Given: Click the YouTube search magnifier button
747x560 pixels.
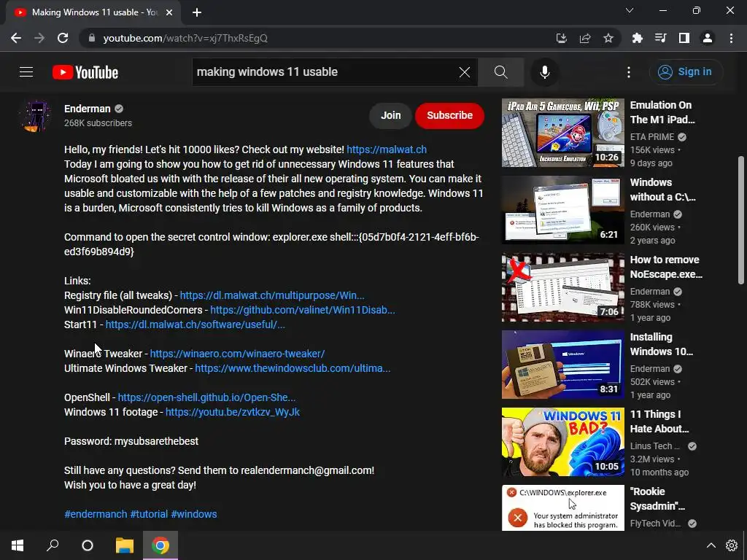Looking at the screenshot, I should pos(500,72).
